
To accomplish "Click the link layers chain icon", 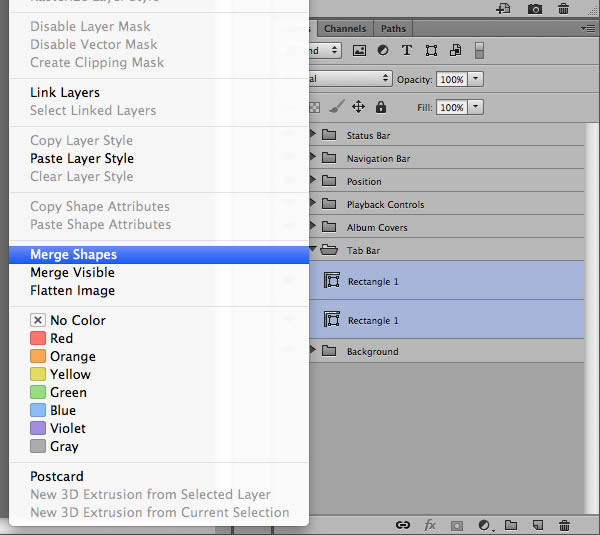I will (403, 524).
